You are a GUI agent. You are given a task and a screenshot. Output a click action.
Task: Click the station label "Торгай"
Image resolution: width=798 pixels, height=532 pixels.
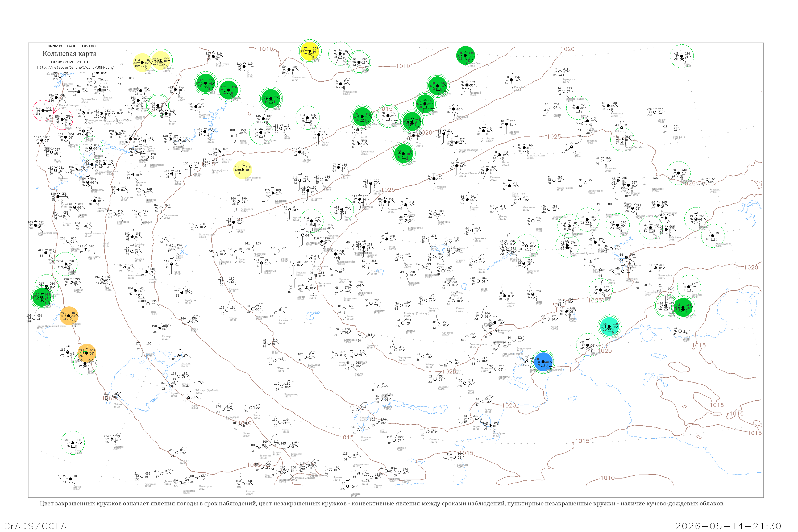coord(234,318)
